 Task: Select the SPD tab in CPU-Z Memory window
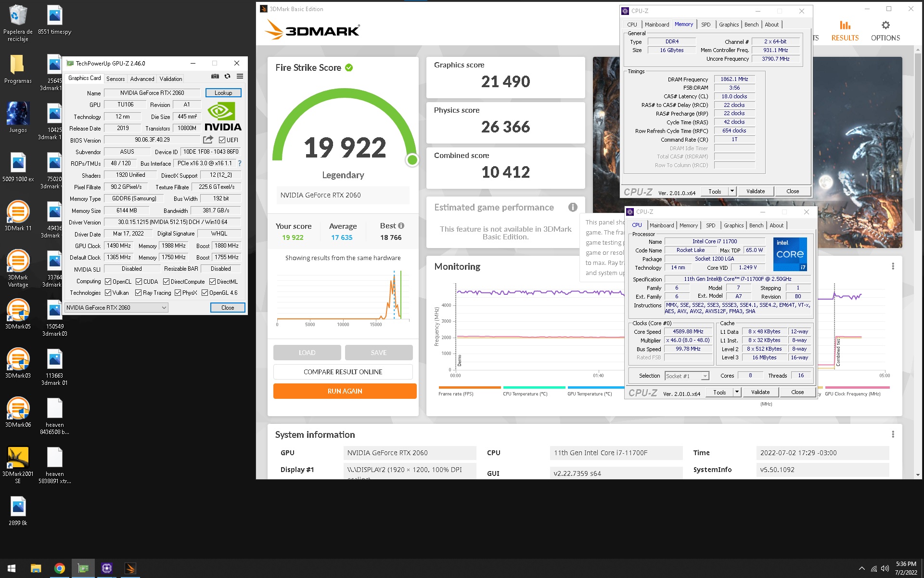(706, 25)
